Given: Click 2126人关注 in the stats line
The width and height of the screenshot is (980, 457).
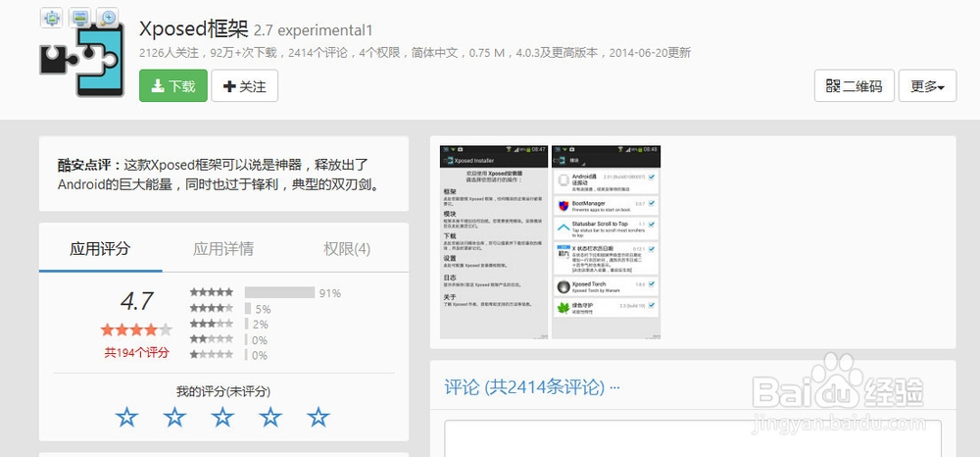Looking at the screenshot, I should [169, 53].
